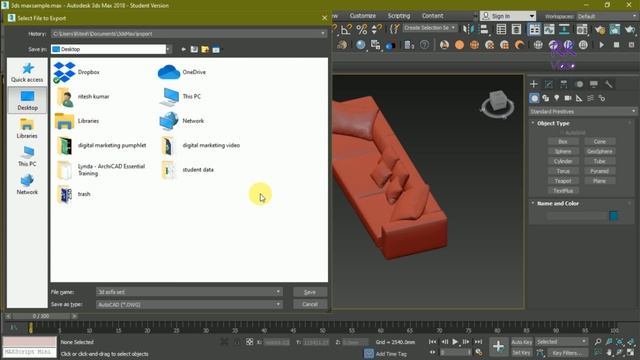Select 'digital marketing video' folder
This screenshot has width=640, height=360.
pyautogui.click(x=201, y=146)
